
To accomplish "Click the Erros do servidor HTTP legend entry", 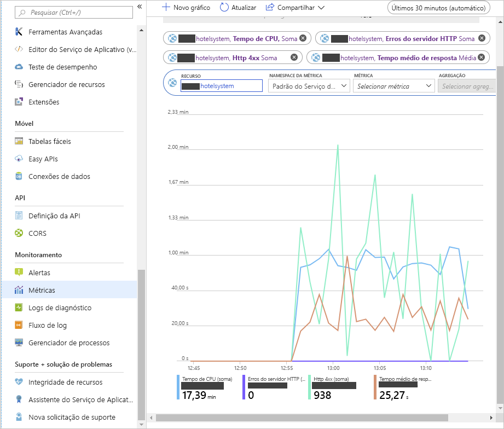I will [274, 387].
